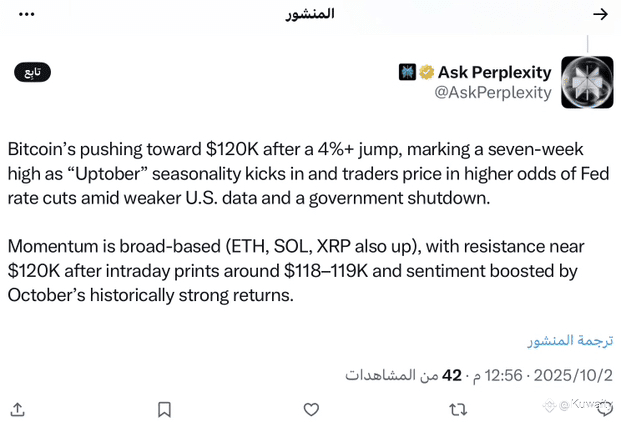Open the three-dot more options menu
Image resolution: width=621 pixels, height=422 pixels.
27,14
